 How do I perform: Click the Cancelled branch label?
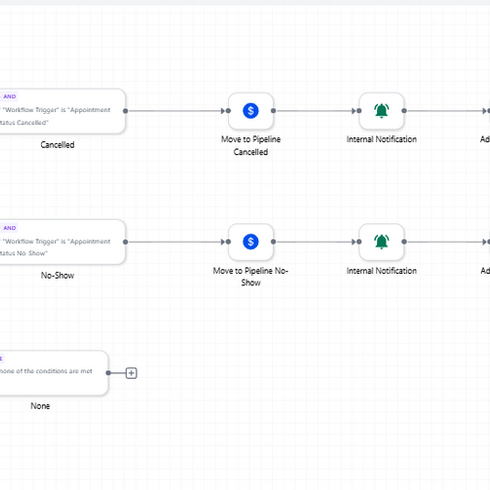[x=57, y=145]
